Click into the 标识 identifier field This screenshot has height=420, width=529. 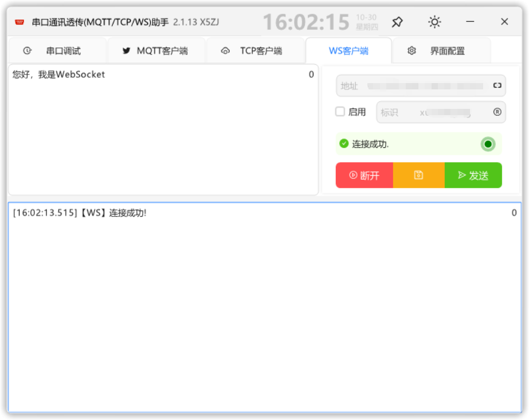pos(441,112)
